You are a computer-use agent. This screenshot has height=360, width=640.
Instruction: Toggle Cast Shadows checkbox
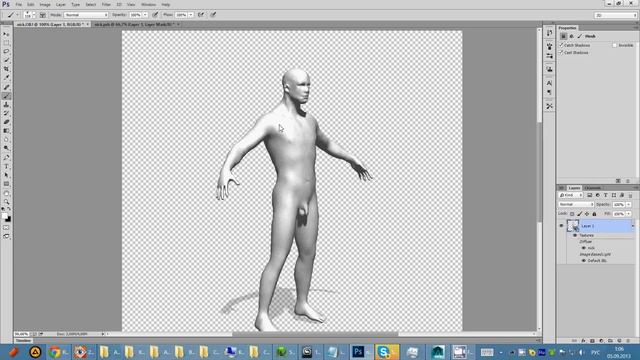(562, 52)
